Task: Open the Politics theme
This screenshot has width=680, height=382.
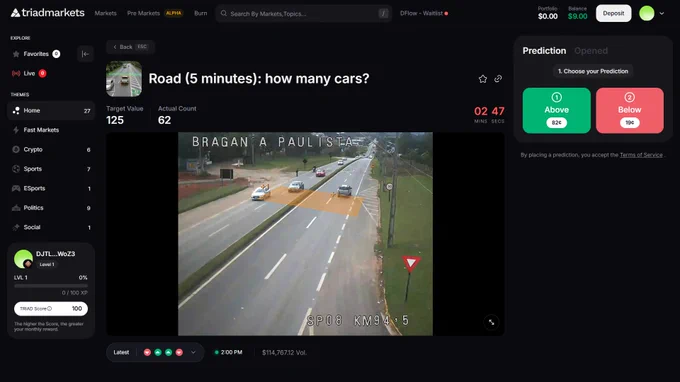Action: coord(51,208)
